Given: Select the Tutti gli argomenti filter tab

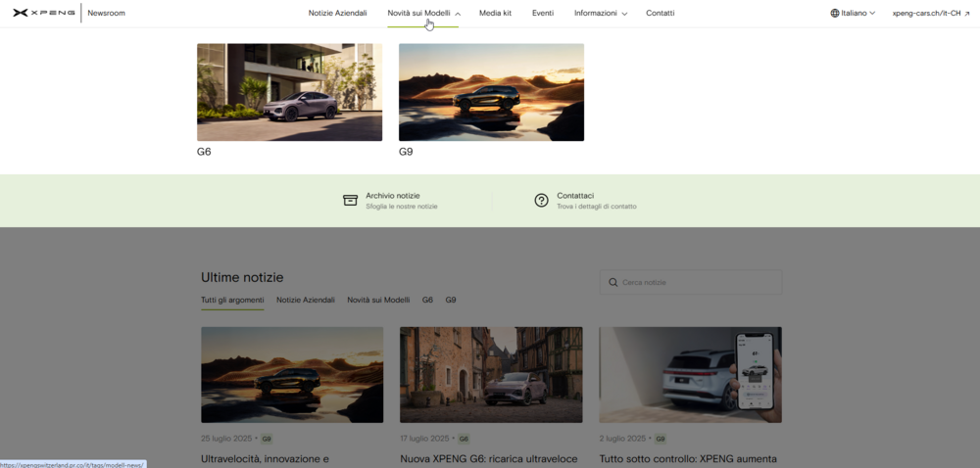Looking at the screenshot, I should (232, 300).
